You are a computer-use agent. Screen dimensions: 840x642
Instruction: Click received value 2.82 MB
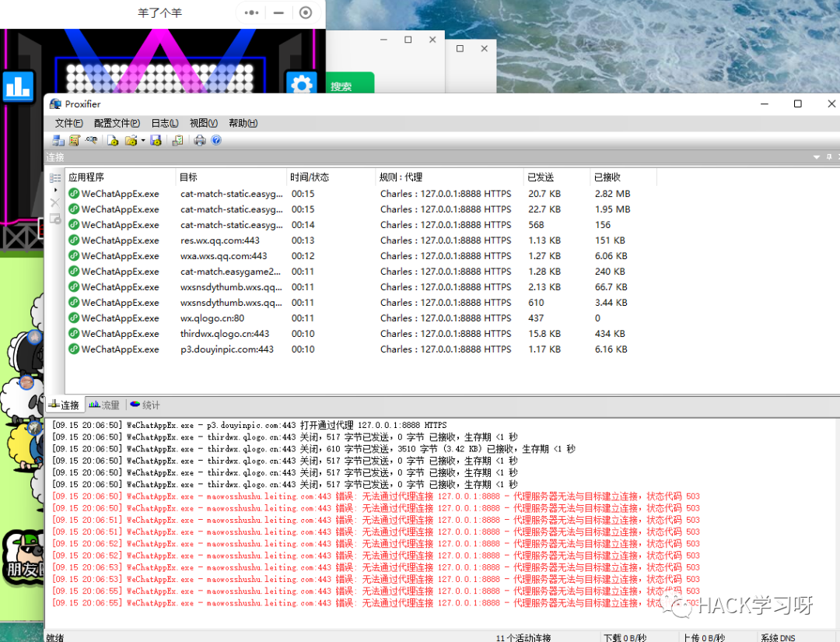(612, 194)
